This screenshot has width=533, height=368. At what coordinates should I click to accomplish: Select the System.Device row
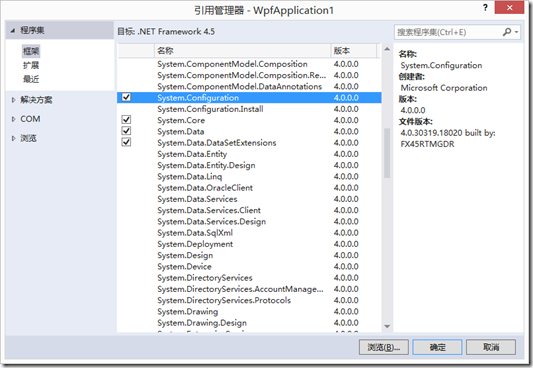[x=249, y=266]
